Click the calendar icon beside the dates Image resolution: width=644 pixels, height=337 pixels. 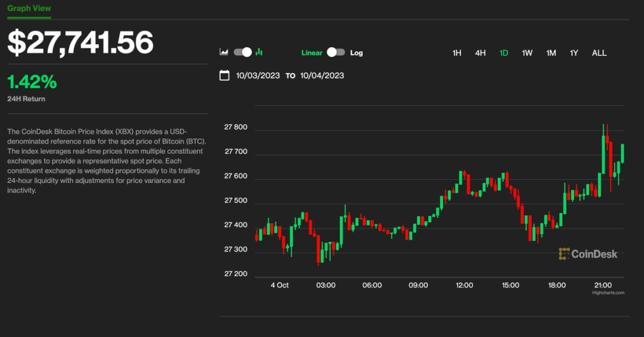[224, 75]
